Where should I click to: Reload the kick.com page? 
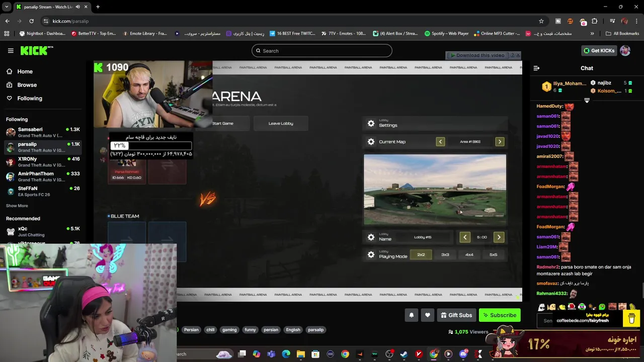(31, 21)
